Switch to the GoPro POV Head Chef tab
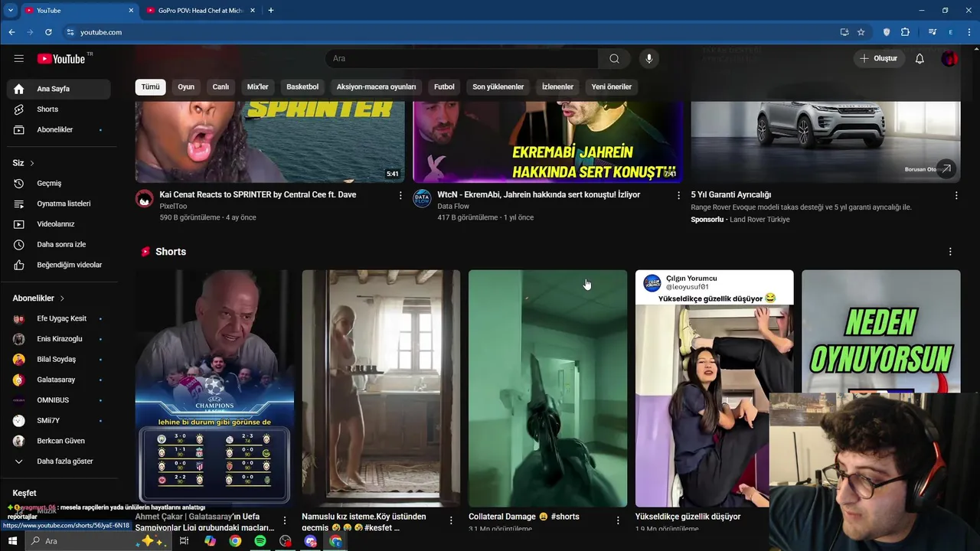The image size is (980, 551). click(x=200, y=11)
